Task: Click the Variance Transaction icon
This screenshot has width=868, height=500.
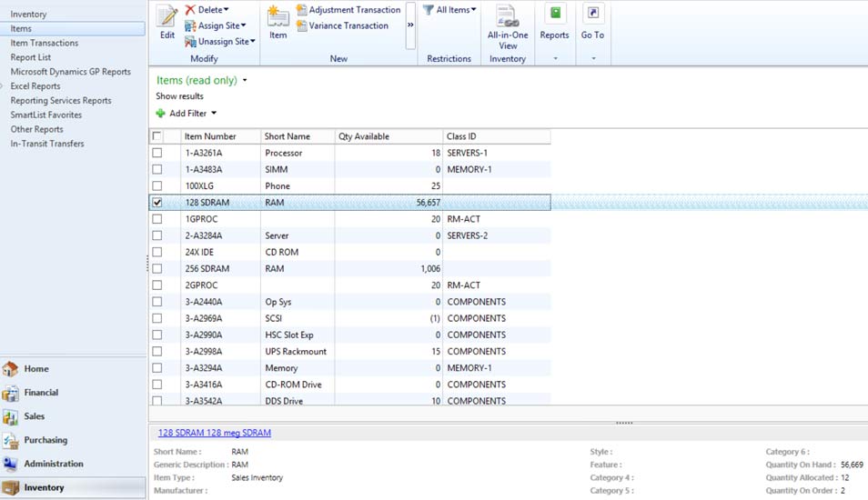Action: pyautogui.click(x=302, y=25)
